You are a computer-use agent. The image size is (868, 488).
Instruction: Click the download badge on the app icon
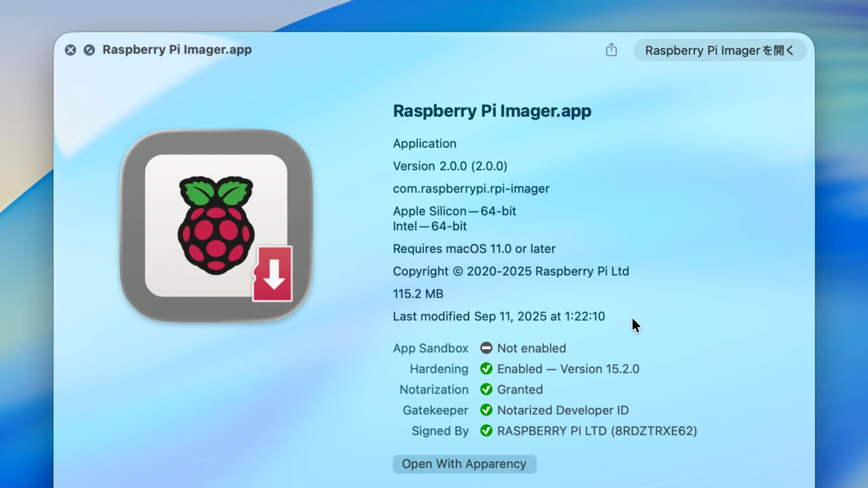point(273,274)
